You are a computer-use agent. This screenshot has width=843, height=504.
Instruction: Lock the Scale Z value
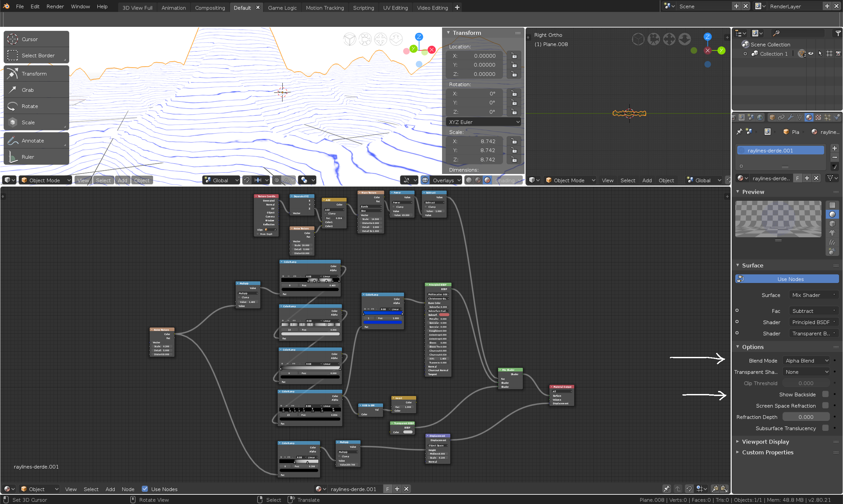[x=514, y=159]
